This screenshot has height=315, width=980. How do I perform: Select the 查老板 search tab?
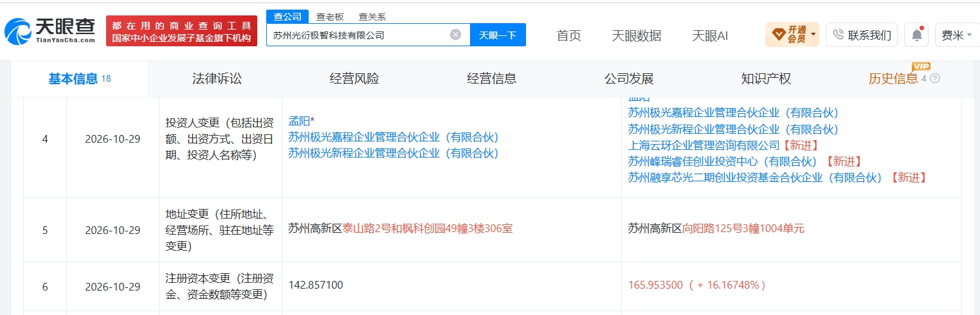(329, 17)
